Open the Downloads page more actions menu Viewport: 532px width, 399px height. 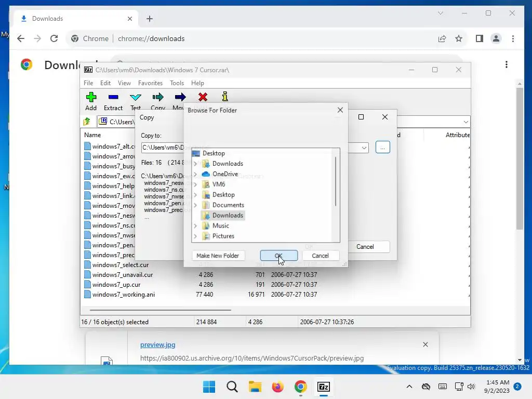tap(506, 64)
